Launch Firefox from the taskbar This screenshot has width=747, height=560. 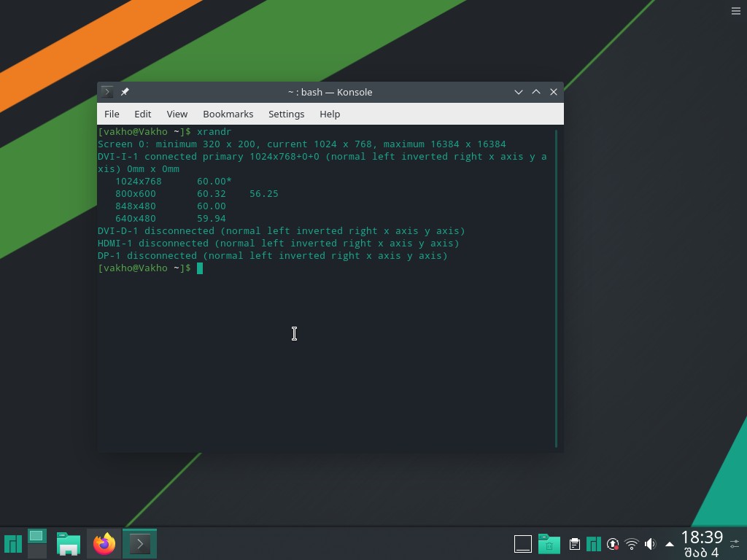pos(104,544)
